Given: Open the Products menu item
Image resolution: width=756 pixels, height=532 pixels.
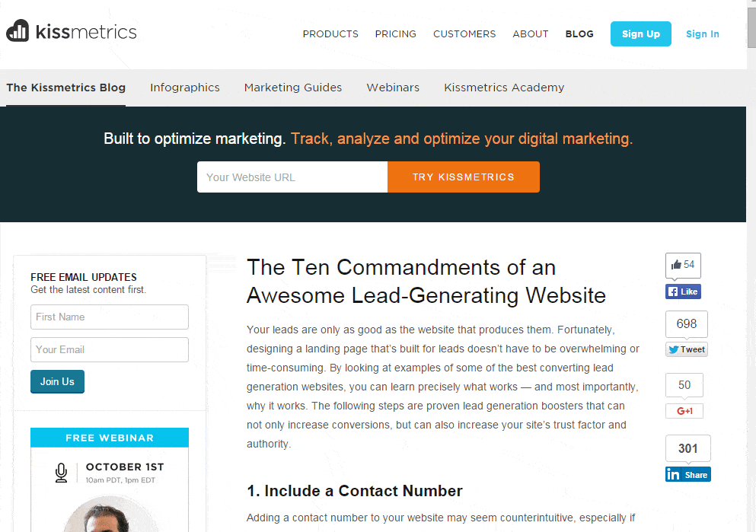Looking at the screenshot, I should 330,34.
